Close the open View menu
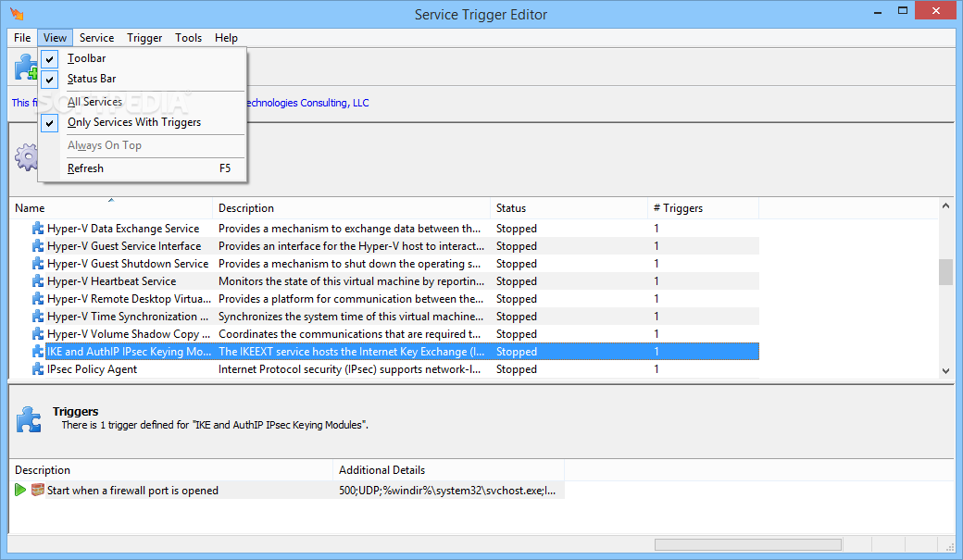This screenshot has width=963, height=560. point(55,37)
